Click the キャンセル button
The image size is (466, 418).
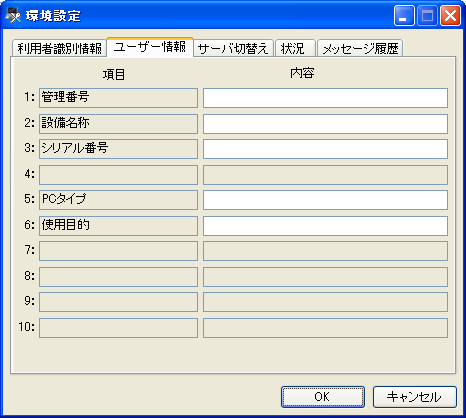[415, 397]
